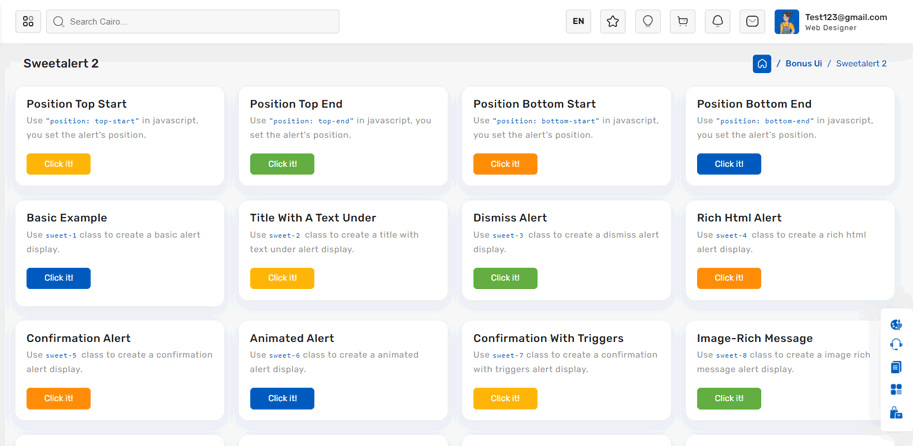The height and width of the screenshot is (446, 913).
Task: Click the Confirmation With Triggers card title
Action: (548, 338)
